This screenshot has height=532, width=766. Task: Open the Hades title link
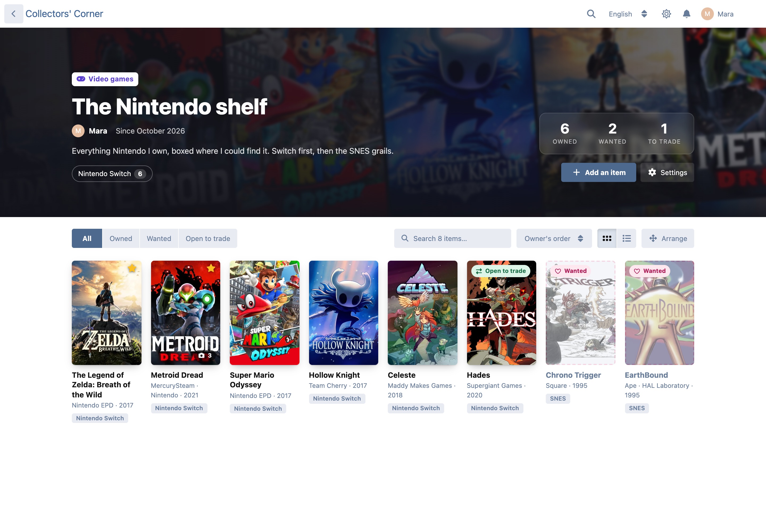click(478, 375)
